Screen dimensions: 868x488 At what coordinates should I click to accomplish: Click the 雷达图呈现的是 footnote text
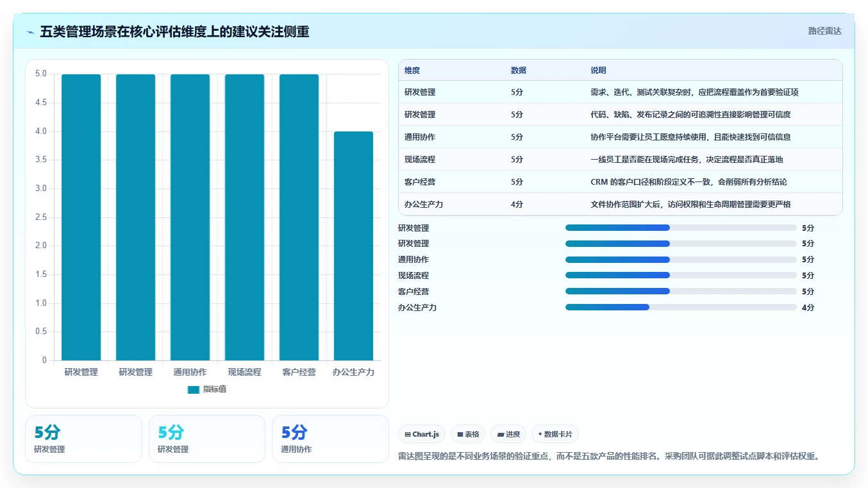pyautogui.click(x=609, y=457)
